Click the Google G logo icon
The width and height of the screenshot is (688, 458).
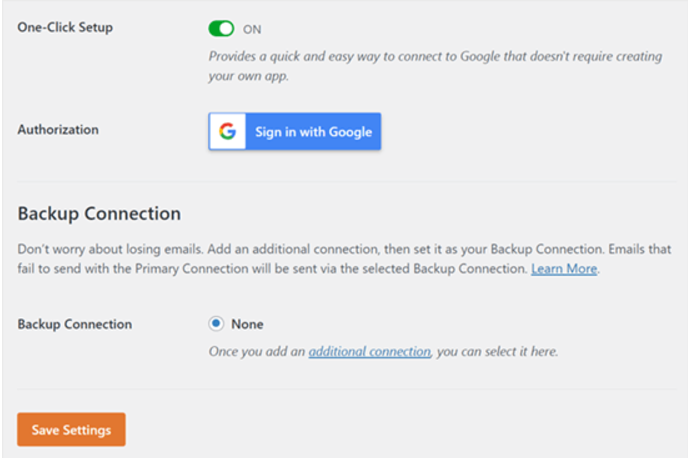227,131
